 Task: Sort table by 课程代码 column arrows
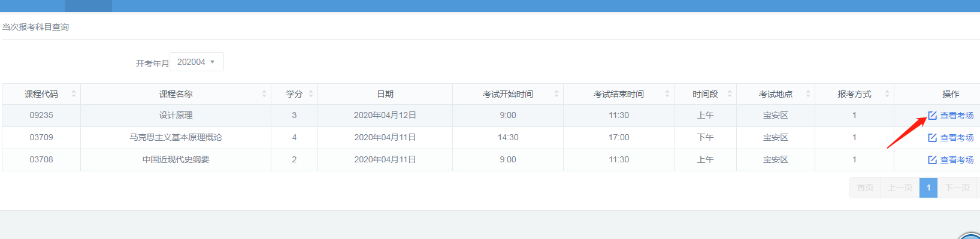74,94
